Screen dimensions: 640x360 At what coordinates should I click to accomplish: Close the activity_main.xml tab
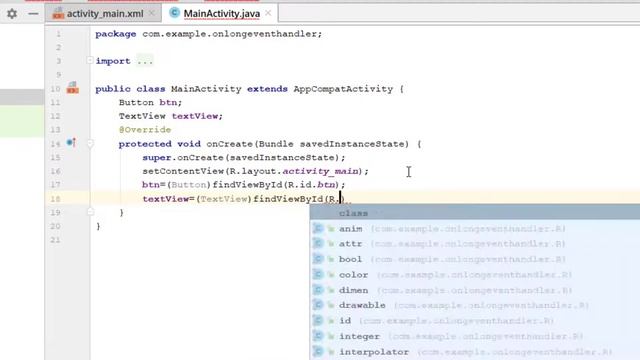[151, 13]
